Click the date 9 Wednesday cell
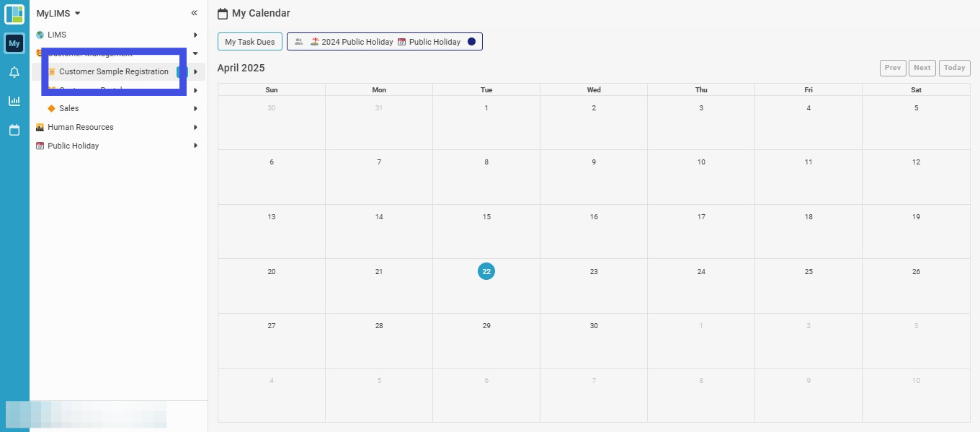The image size is (980, 432). pos(594,177)
